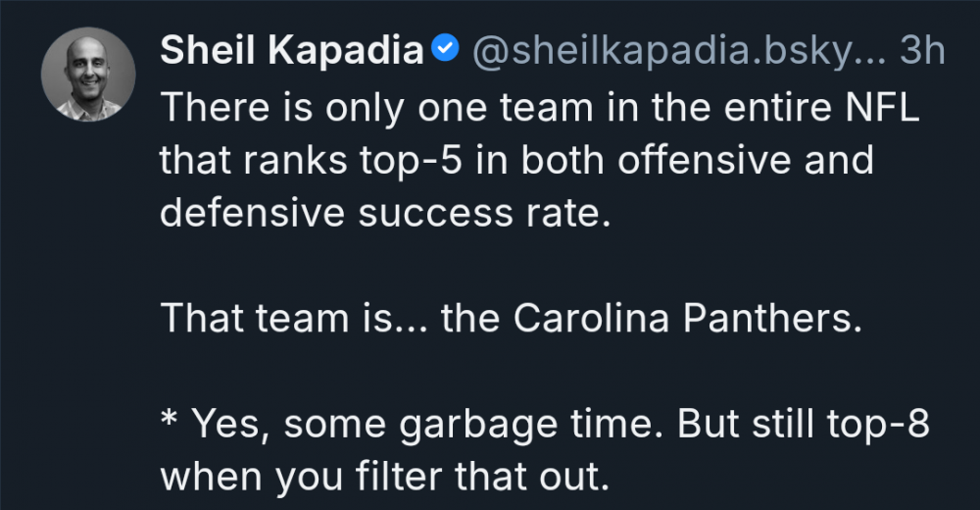The image size is (980, 510).
Task: Click the blue verified checkmark badge
Action: (x=445, y=51)
